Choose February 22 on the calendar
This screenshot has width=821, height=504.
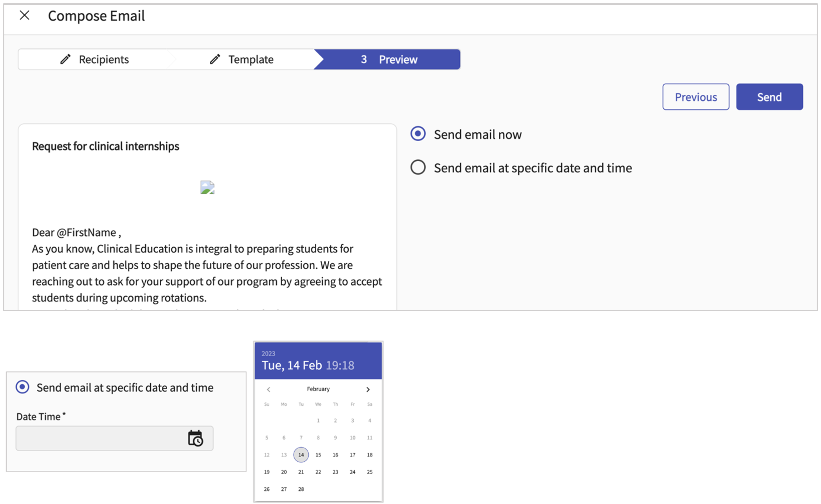318,472
